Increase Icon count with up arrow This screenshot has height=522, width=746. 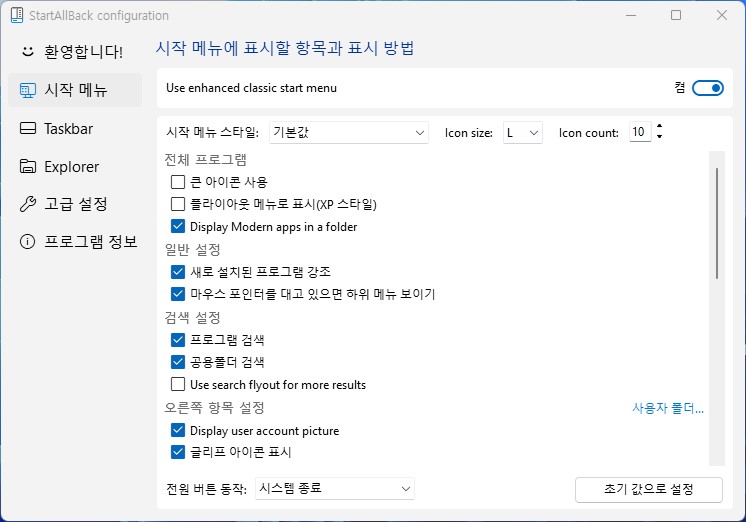pyautogui.click(x=659, y=127)
